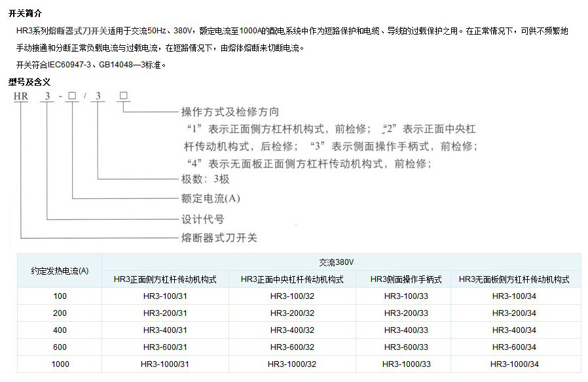Select the HR3无面板侧方杠杆传动机构式 column header
The width and height of the screenshot is (588, 382).
514,279
